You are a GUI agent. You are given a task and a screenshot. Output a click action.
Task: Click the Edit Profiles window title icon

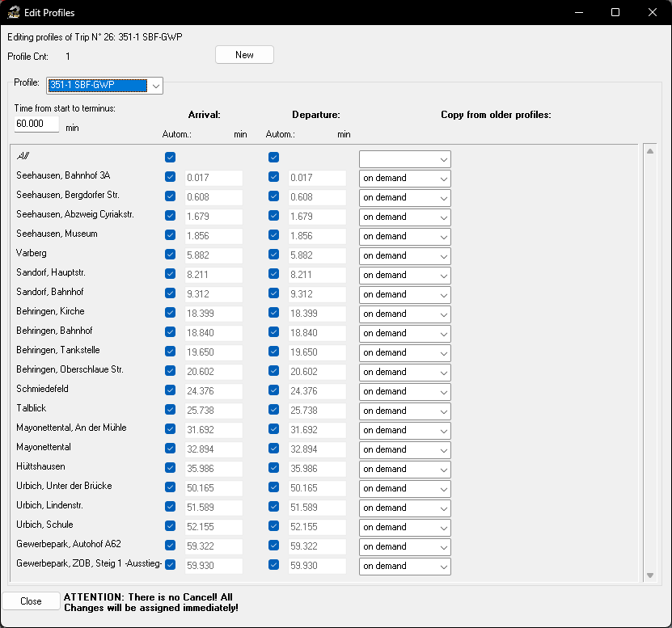coord(13,12)
